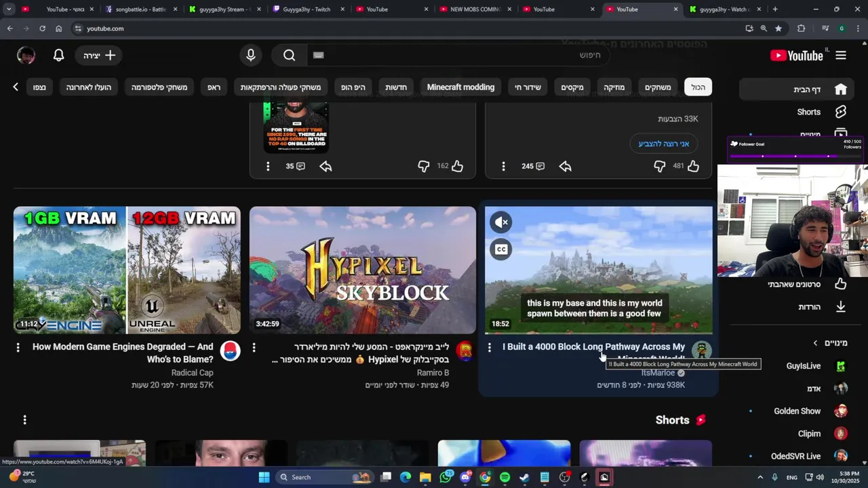Open the hamburger guide menu
Image resolution: width=868 pixels, height=488 pixels.
[x=841, y=56]
